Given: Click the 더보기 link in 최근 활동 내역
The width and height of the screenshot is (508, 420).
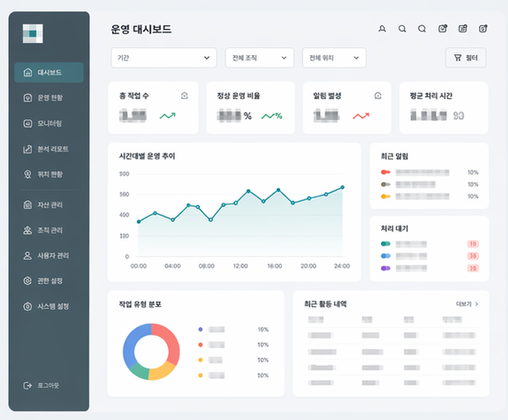Looking at the screenshot, I should pyautogui.click(x=467, y=304).
